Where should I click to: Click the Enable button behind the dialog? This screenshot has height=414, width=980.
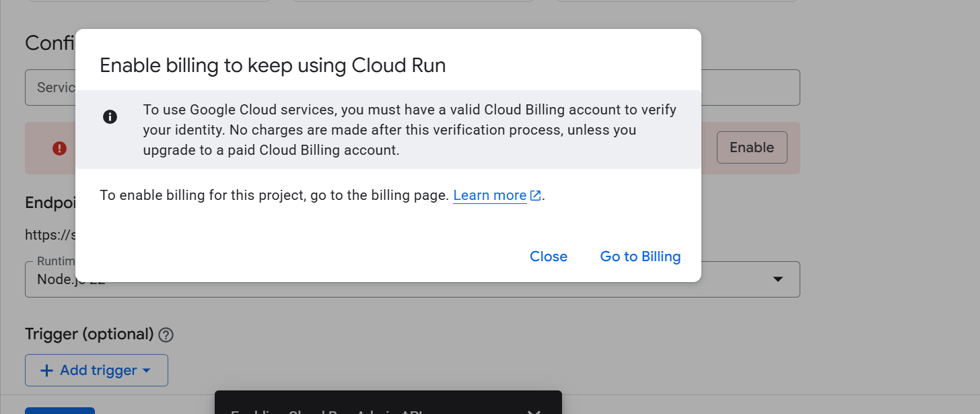point(752,147)
